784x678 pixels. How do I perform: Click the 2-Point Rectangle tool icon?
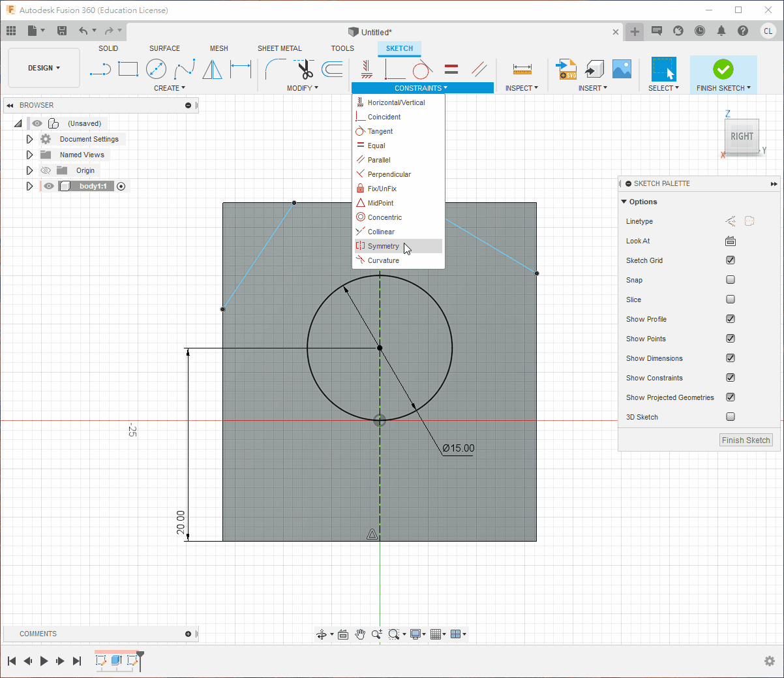[128, 69]
